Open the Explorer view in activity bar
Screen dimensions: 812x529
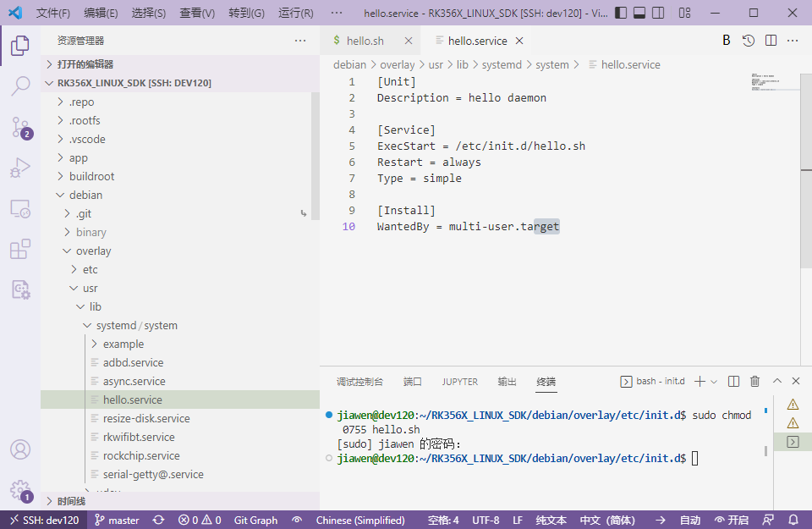pos(19,46)
